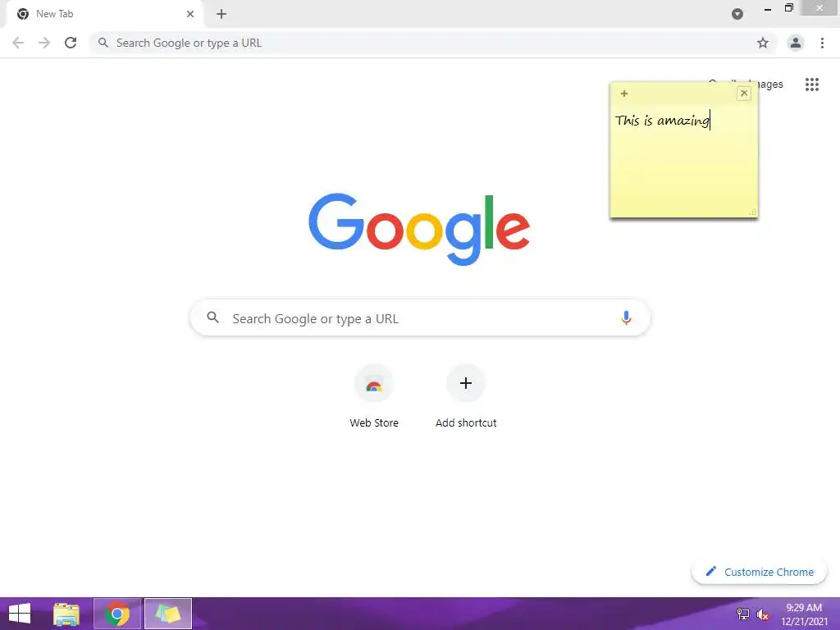Open the Google apps grid
This screenshot has height=630, width=840.
coord(811,84)
